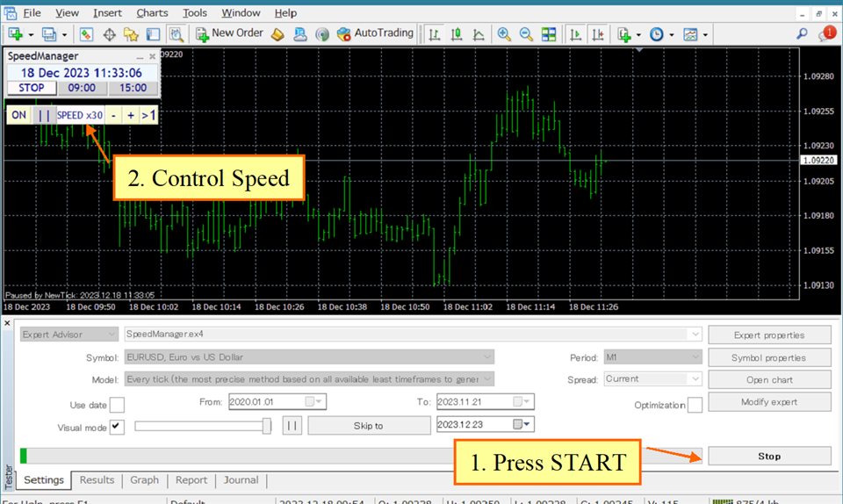843x504 pixels.
Task: Switch to the Graph tab
Action: pyautogui.click(x=144, y=479)
